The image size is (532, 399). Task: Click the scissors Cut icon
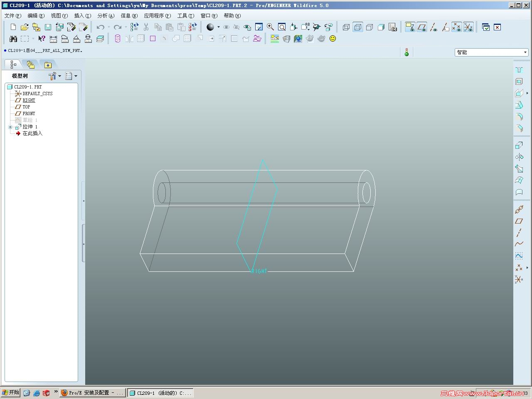point(146,27)
